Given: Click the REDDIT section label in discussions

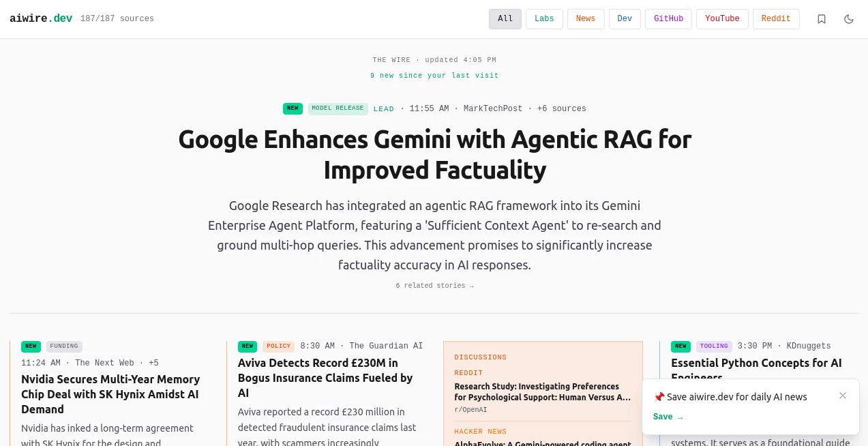Looking at the screenshot, I should click(468, 373).
